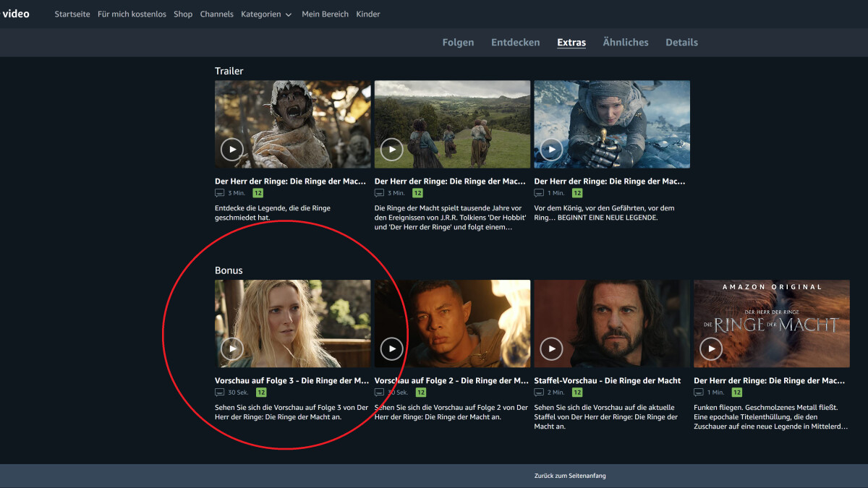
Task: Click age rating 12 badge under third trailer
Action: pos(577,193)
